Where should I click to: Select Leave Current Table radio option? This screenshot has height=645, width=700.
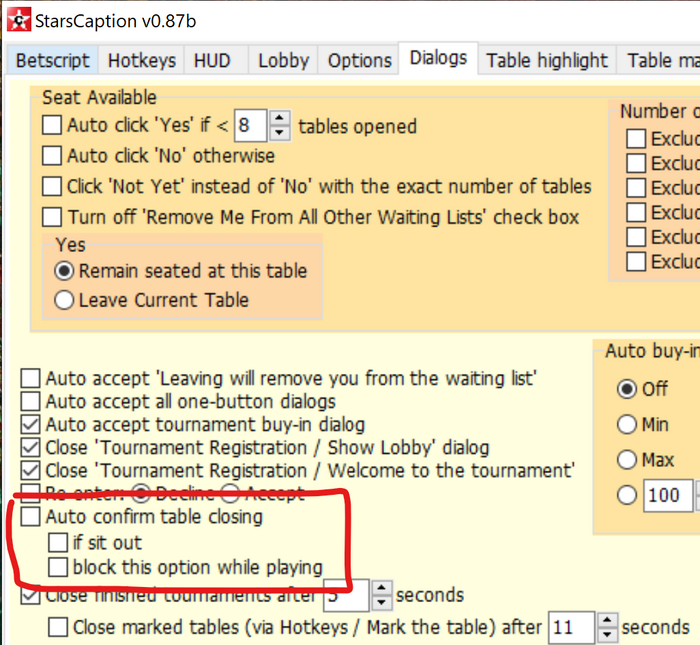point(64,300)
